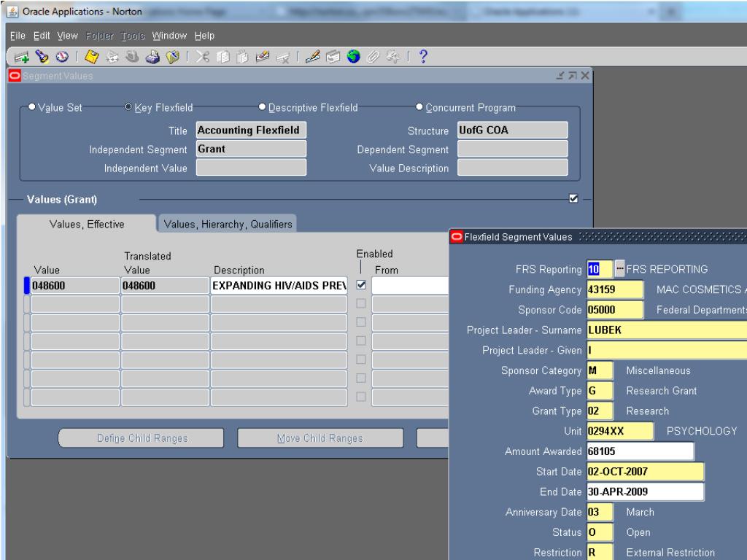Screen dimensions: 747x560
Task: Click the Java icon in the title bar
Action: coord(12,12)
